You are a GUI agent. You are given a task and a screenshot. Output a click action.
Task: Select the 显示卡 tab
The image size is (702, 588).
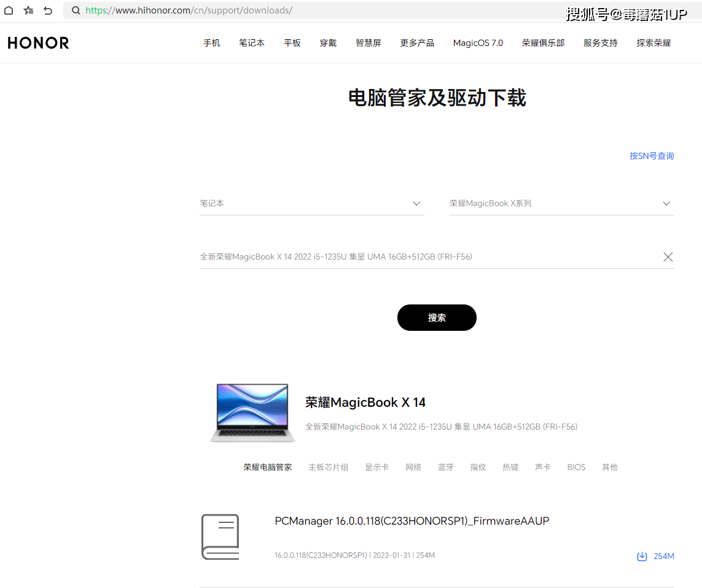pos(377,467)
